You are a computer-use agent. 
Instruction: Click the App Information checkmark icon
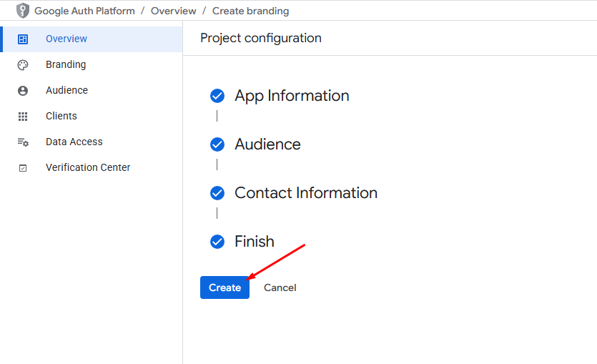217,96
